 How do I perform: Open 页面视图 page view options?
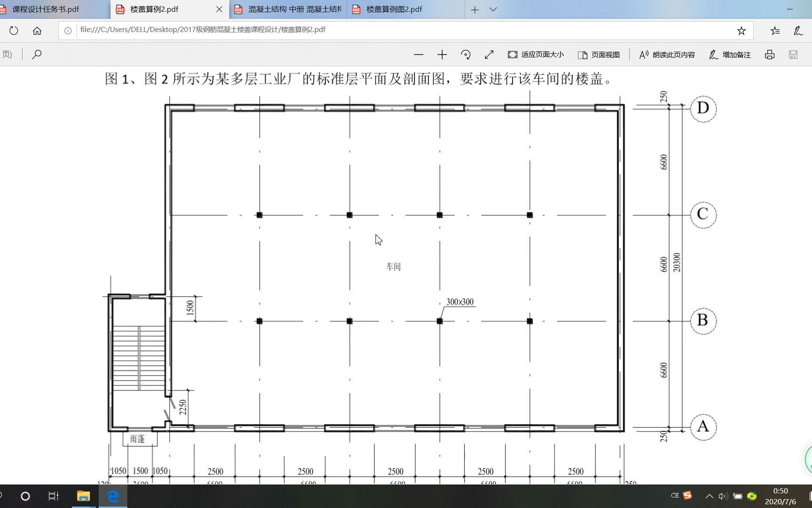tap(599, 55)
